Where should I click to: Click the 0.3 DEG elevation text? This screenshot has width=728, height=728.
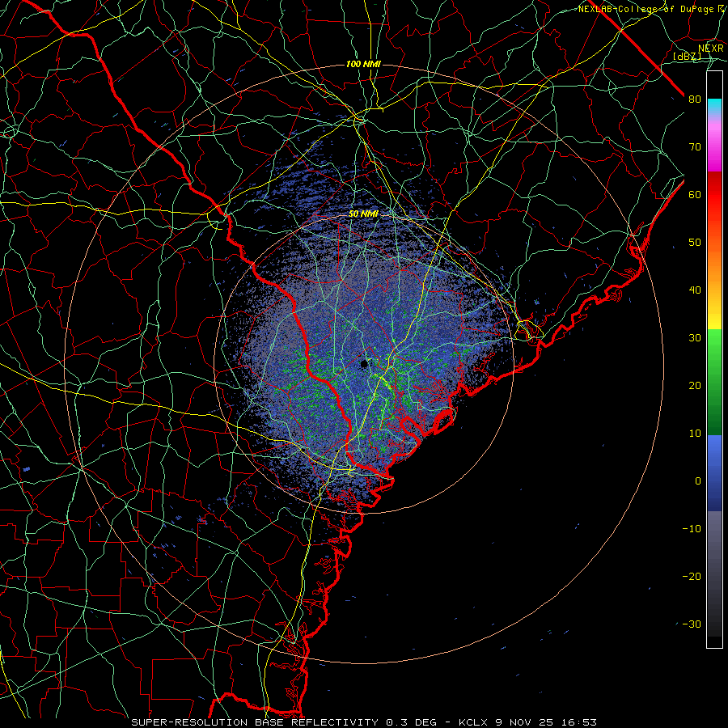point(412,722)
